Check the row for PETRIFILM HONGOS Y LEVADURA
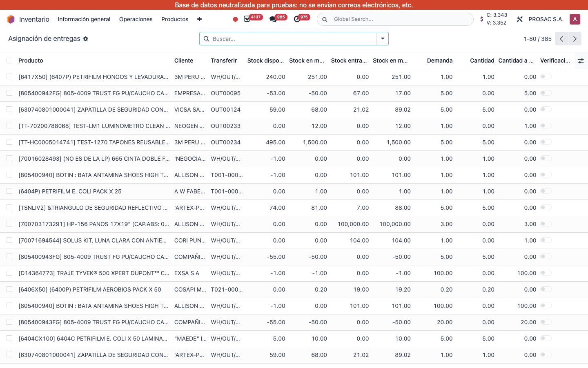The image size is (588, 368). click(9, 76)
